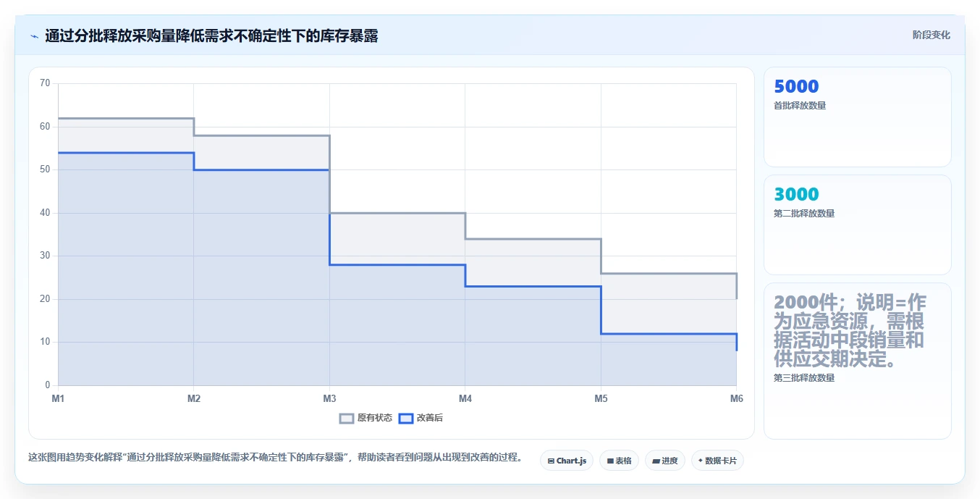Screen dimensions: 980x499
Task: Click the 2000件 explanation text
Action: tap(850, 330)
